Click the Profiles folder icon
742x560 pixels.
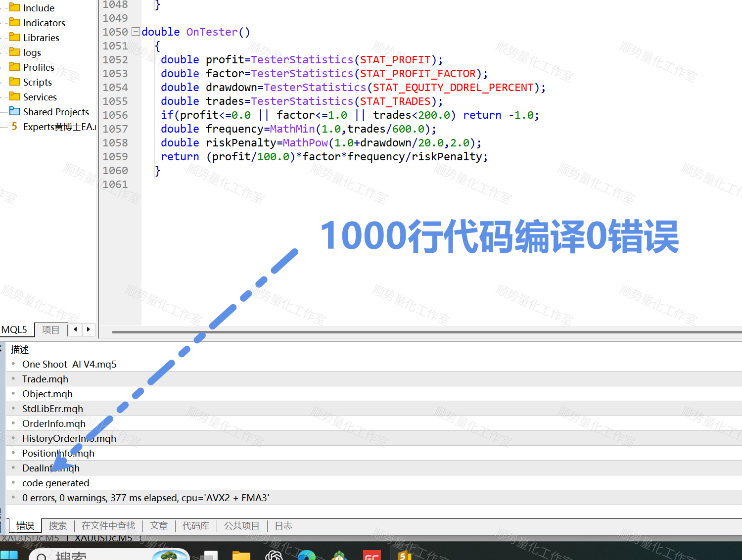pos(15,67)
